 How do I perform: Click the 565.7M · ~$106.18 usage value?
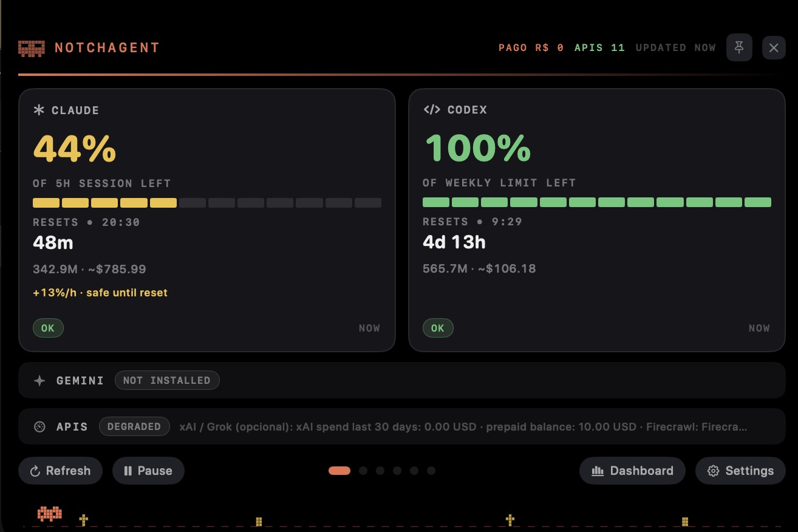479,268
